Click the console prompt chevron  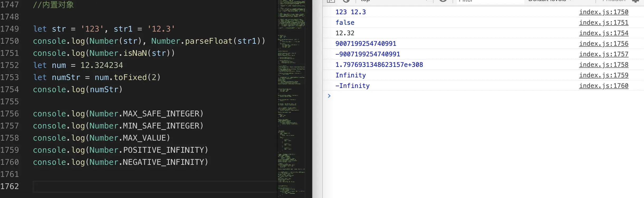(329, 96)
